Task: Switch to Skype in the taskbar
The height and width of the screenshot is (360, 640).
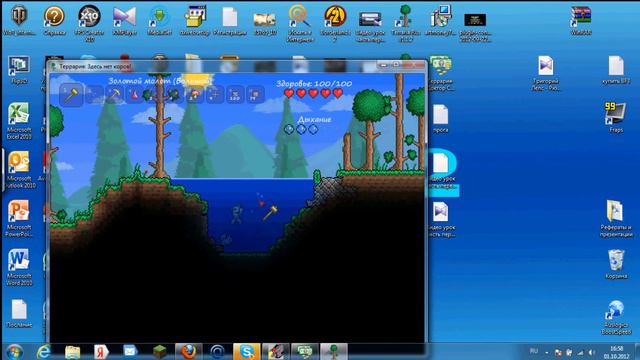Action: click(x=247, y=351)
